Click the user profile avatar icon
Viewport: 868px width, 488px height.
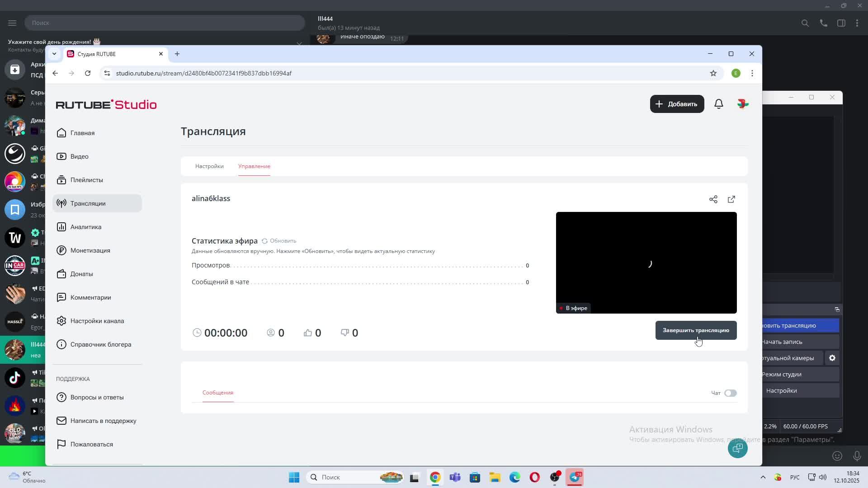tap(742, 104)
